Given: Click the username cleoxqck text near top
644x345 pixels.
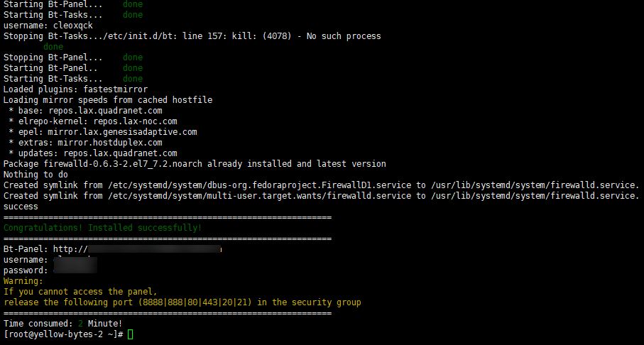Looking at the screenshot, I should [x=48, y=26].
